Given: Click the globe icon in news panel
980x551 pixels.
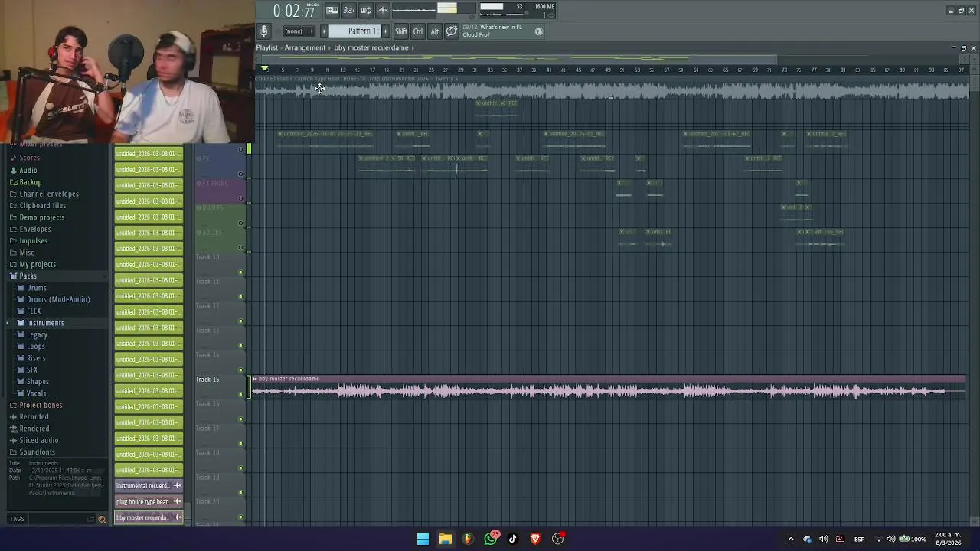Looking at the screenshot, I should click(539, 31).
